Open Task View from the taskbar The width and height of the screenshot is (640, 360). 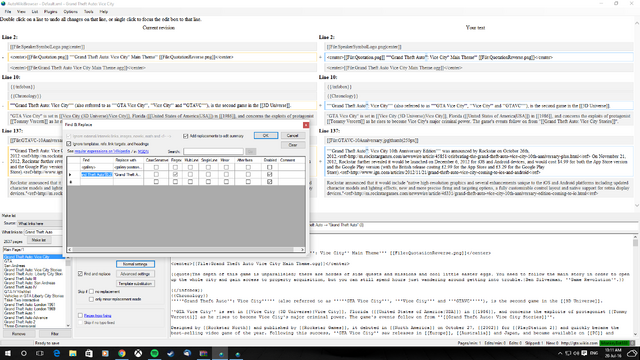coord(40,353)
